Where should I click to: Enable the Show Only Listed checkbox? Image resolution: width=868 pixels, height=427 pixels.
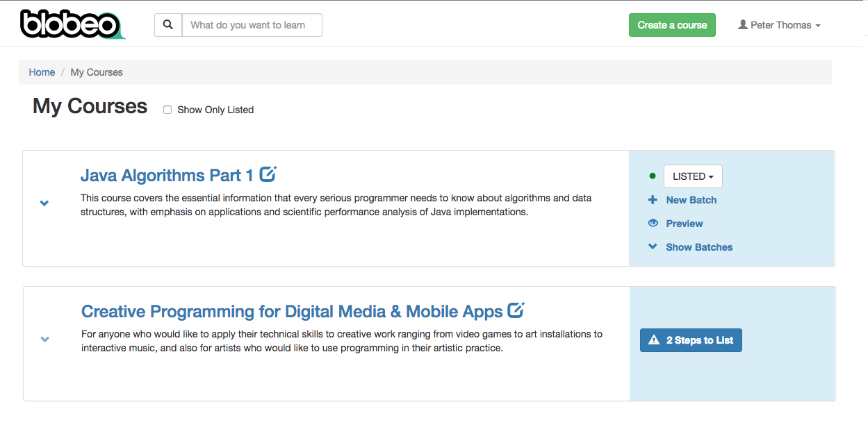167,110
